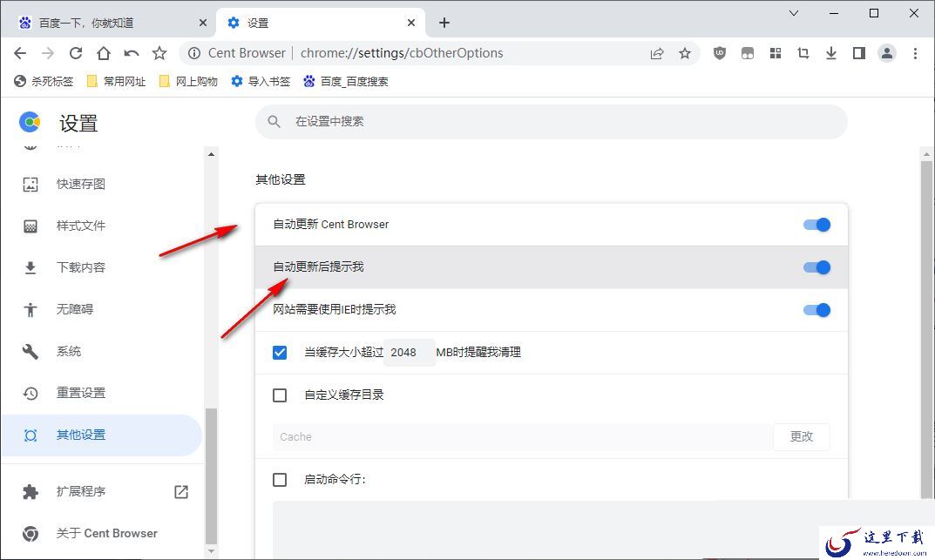Open 系统 settings section
The height and width of the screenshot is (560, 935).
point(101,352)
